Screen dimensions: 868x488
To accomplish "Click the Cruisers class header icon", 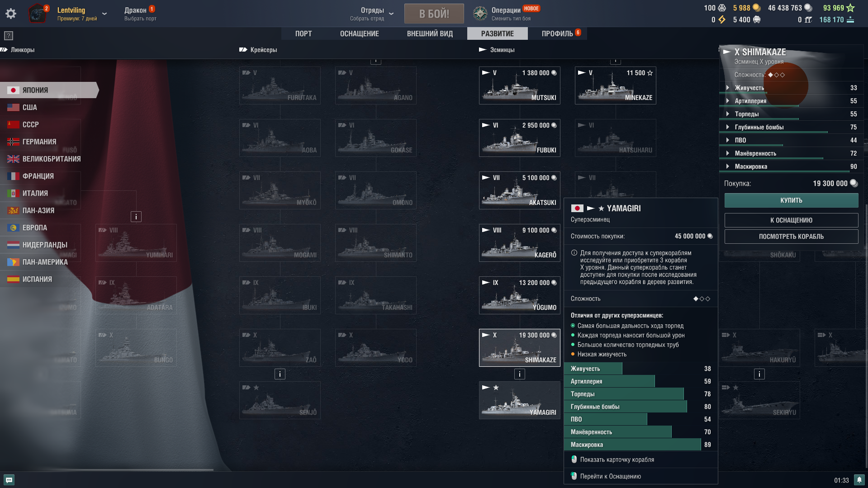I will point(243,50).
